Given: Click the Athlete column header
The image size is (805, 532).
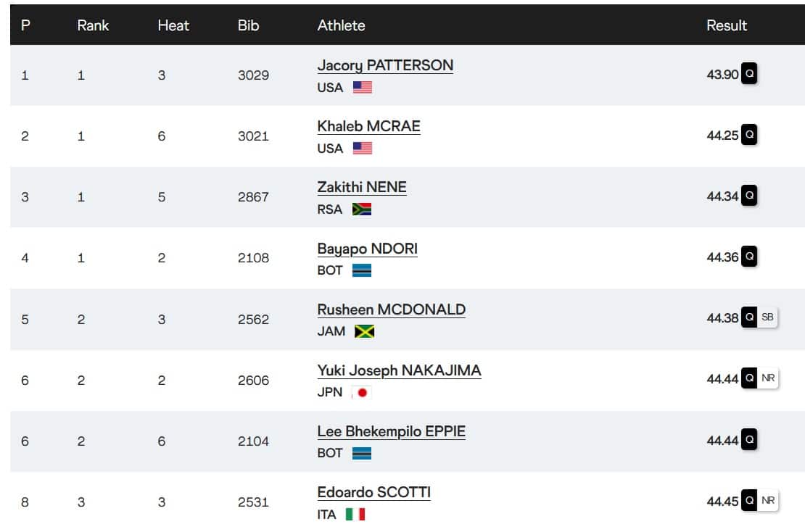Looking at the screenshot, I should point(341,25).
